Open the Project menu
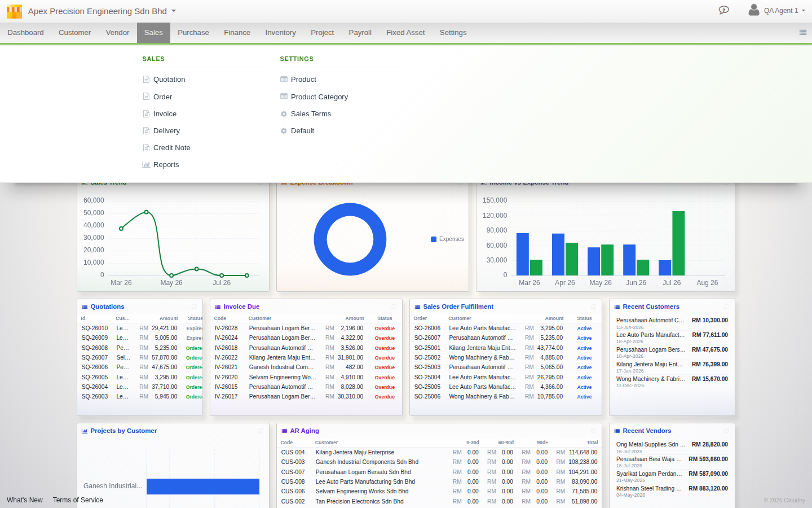 (322, 33)
